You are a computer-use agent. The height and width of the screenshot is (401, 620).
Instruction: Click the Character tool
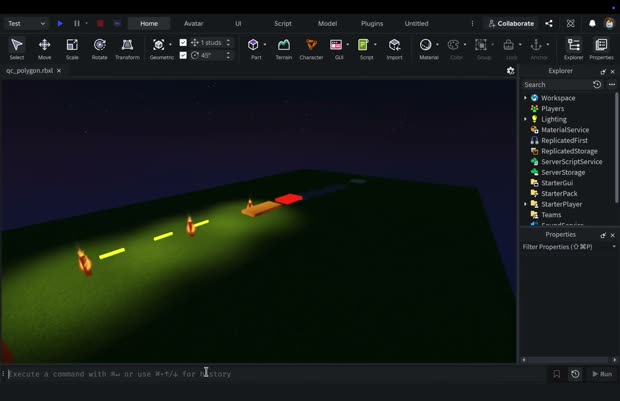pos(311,49)
